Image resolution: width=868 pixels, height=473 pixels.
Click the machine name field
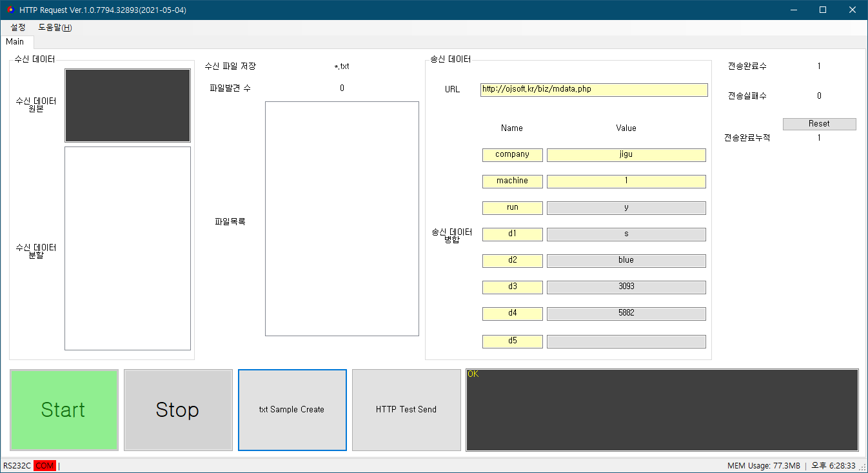pos(513,181)
